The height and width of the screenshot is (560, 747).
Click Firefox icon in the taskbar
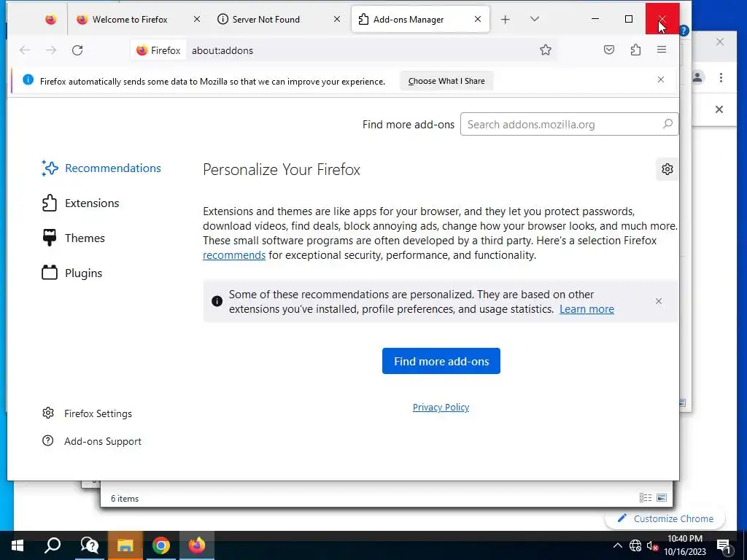pyautogui.click(x=197, y=545)
